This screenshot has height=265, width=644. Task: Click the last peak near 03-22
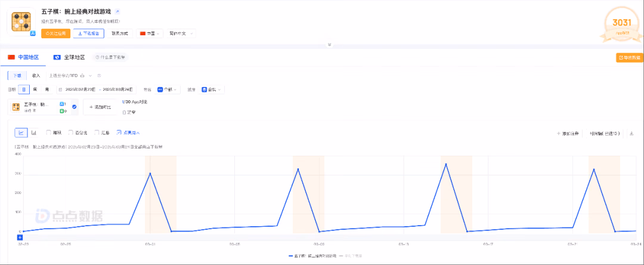coord(593,169)
